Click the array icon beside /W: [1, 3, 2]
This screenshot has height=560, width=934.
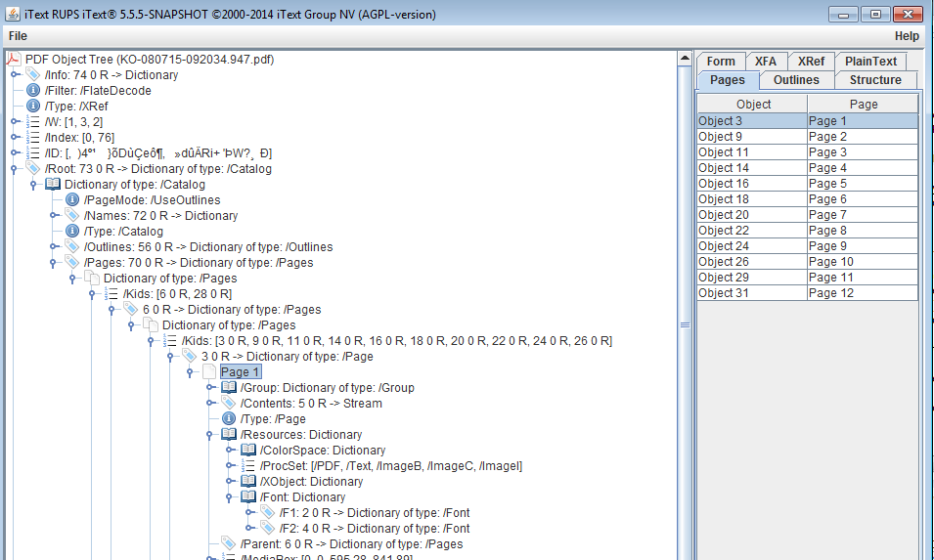click(33, 122)
